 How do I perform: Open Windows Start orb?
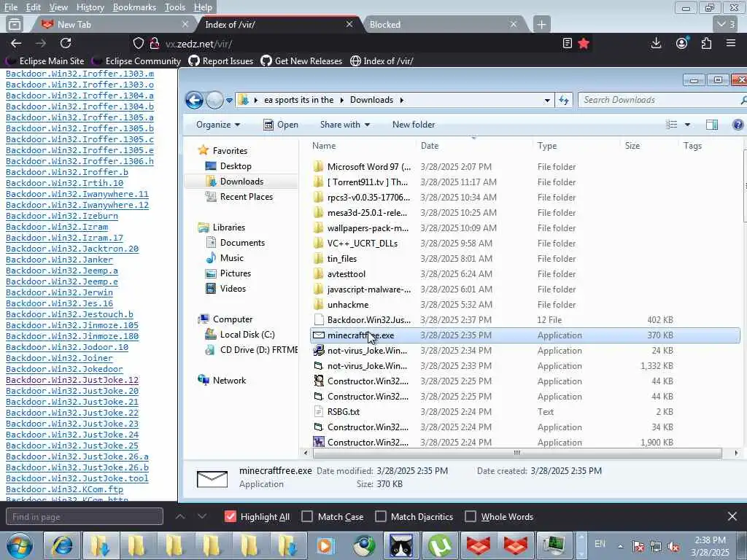[x=20, y=545]
